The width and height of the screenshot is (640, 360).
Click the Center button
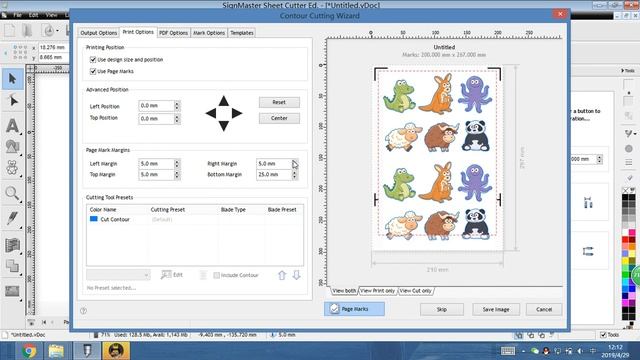click(279, 118)
